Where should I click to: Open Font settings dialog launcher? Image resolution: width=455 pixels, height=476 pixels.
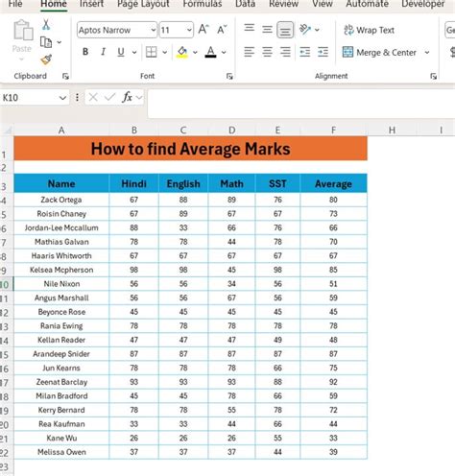229,76
